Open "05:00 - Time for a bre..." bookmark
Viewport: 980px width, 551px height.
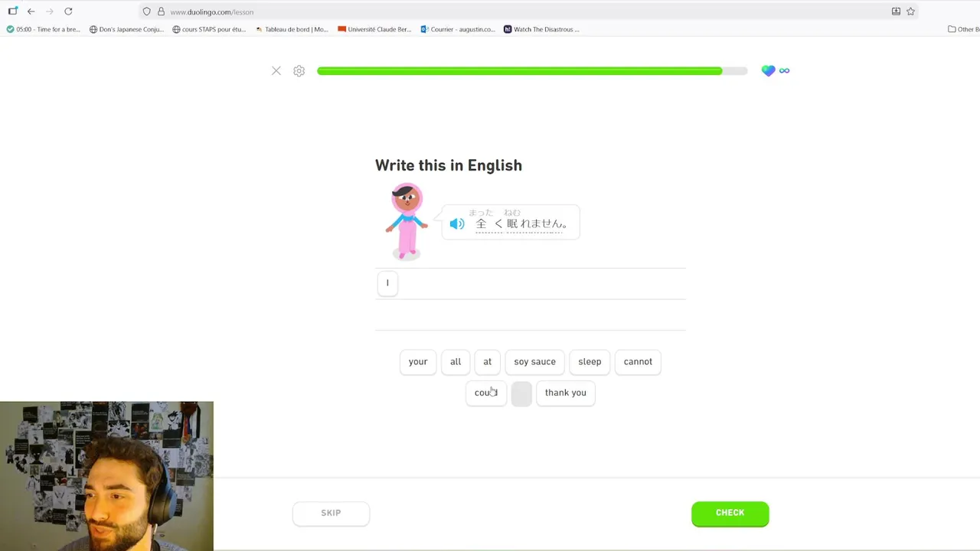pos(43,29)
